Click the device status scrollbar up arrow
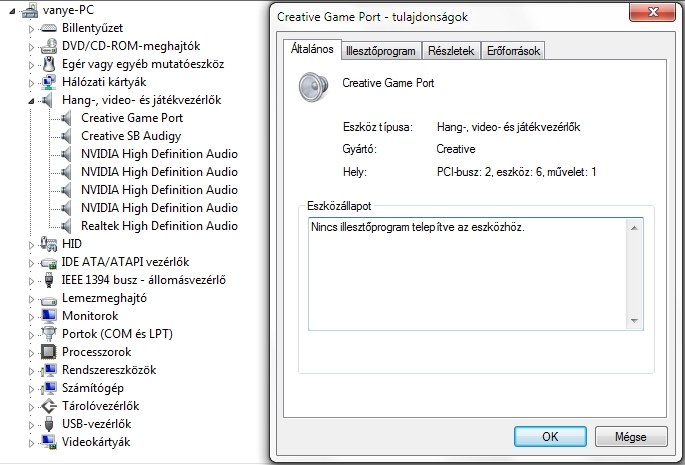This screenshot has height=465, width=685. point(634,228)
